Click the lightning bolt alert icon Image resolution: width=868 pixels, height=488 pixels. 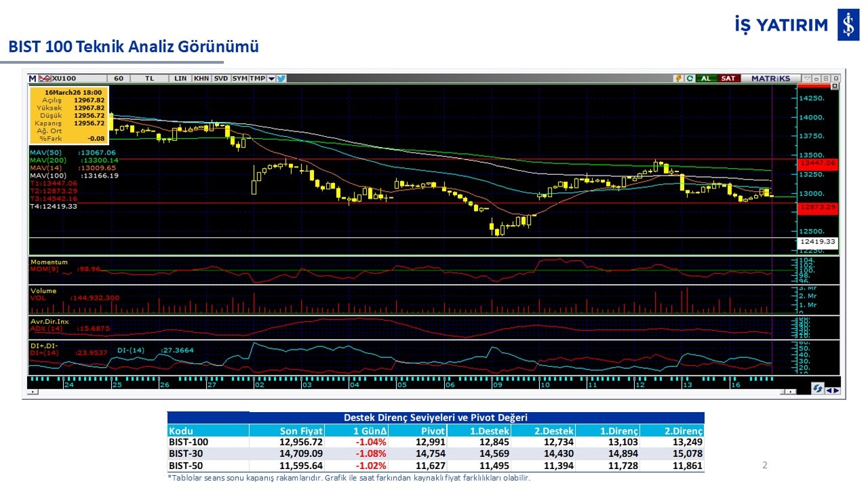pos(677,79)
